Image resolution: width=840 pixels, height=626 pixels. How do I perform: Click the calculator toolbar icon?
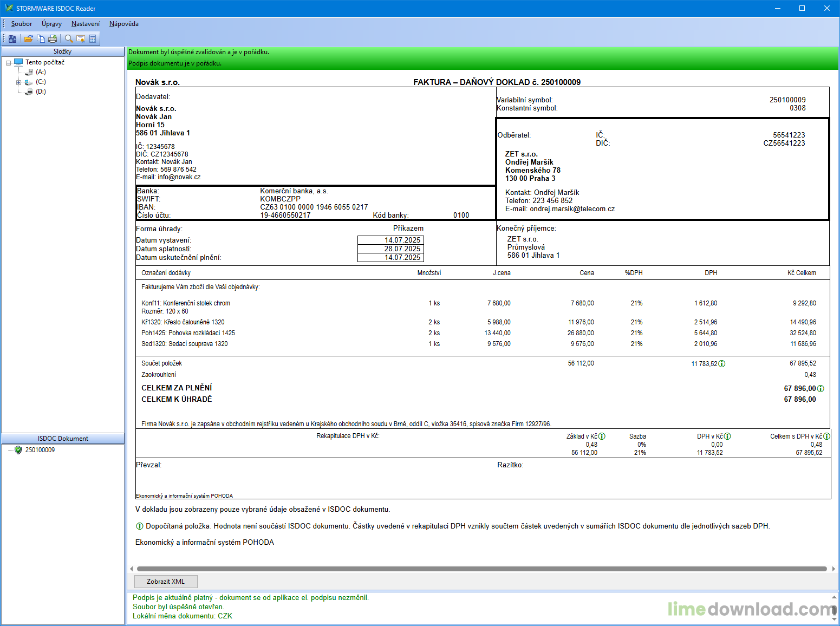pyautogui.click(x=93, y=38)
